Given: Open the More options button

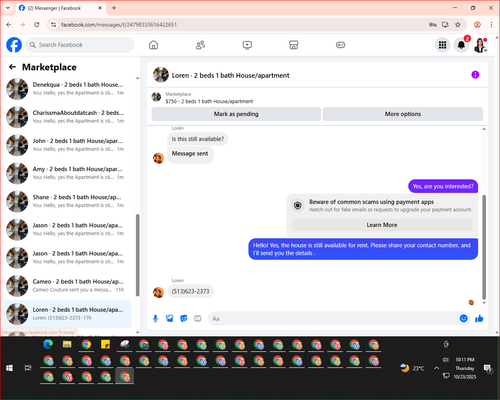Looking at the screenshot, I should point(403,114).
